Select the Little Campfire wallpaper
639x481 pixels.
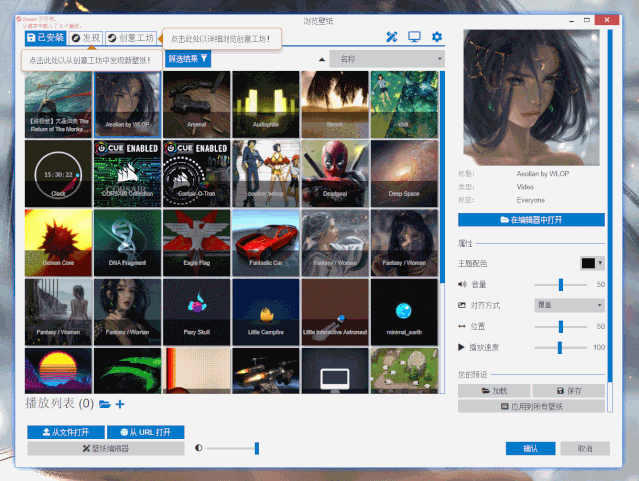click(x=266, y=312)
